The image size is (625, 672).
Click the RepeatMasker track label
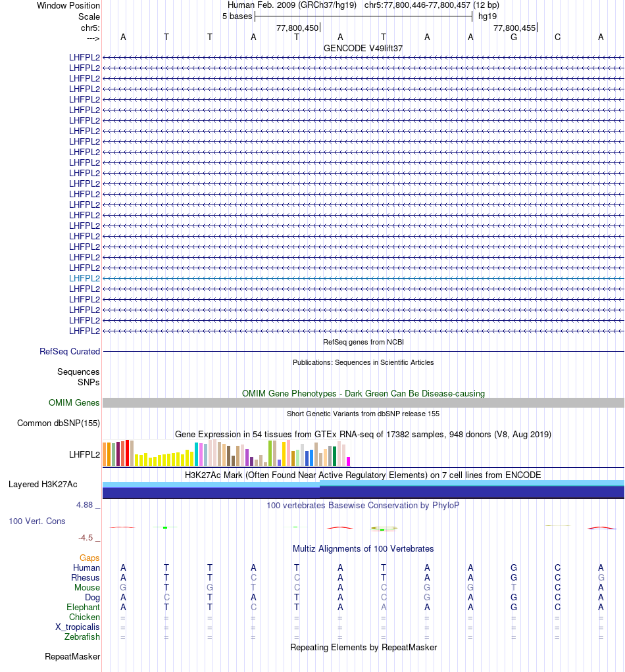tap(72, 657)
